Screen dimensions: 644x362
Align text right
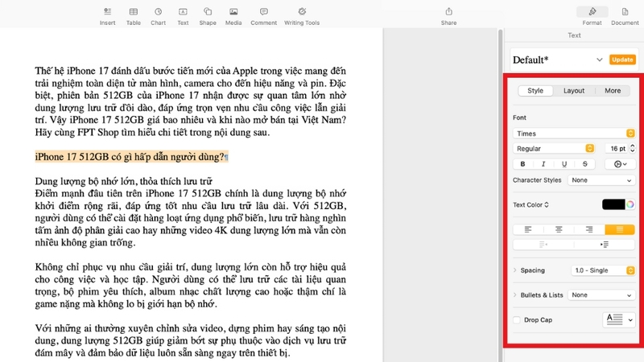pos(589,229)
